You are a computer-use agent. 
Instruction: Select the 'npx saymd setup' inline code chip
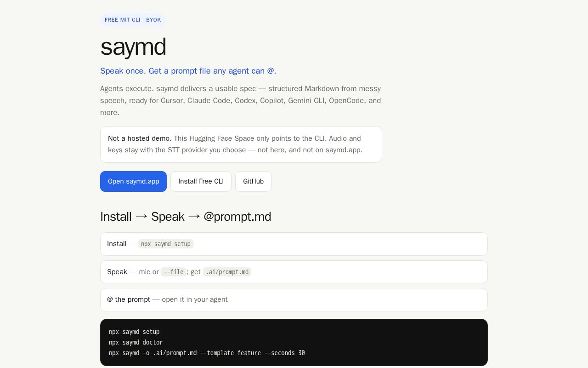click(x=166, y=244)
